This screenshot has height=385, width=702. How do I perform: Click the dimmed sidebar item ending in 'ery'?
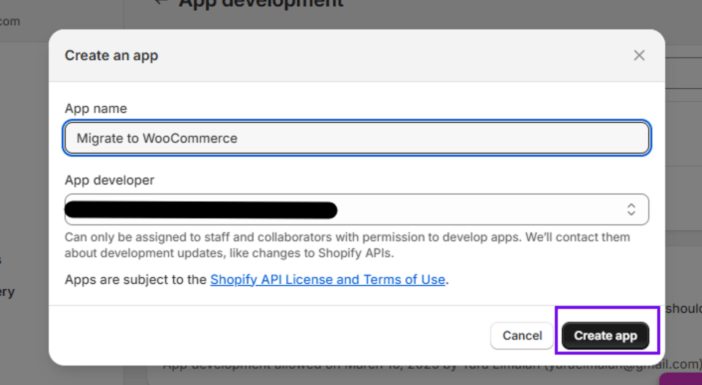7,292
